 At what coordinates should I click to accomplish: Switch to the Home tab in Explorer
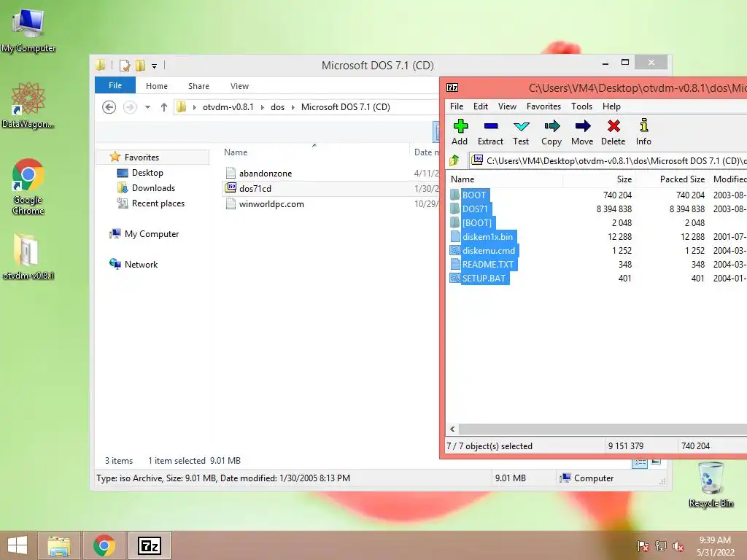(x=157, y=86)
